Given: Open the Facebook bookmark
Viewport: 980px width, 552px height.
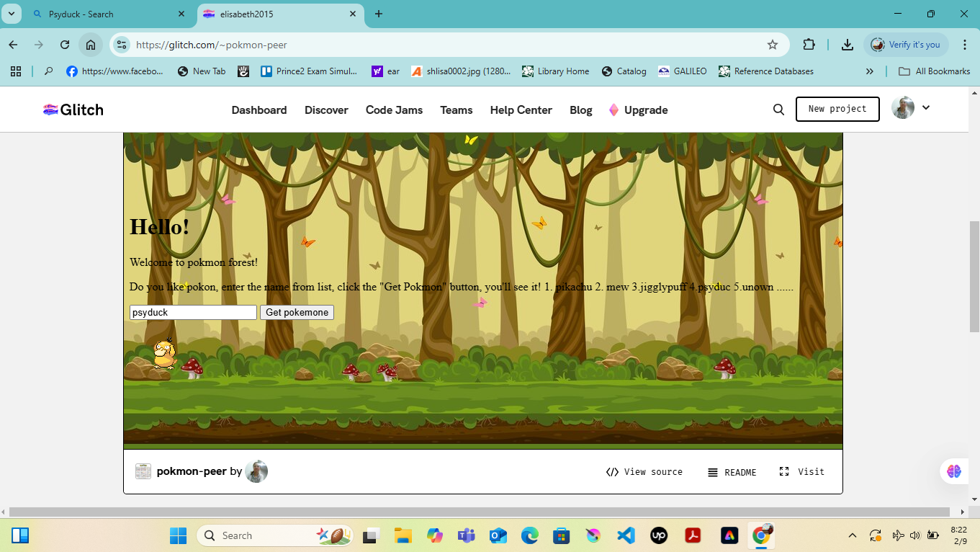Looking at the screenshot, I should coord(115,71).
